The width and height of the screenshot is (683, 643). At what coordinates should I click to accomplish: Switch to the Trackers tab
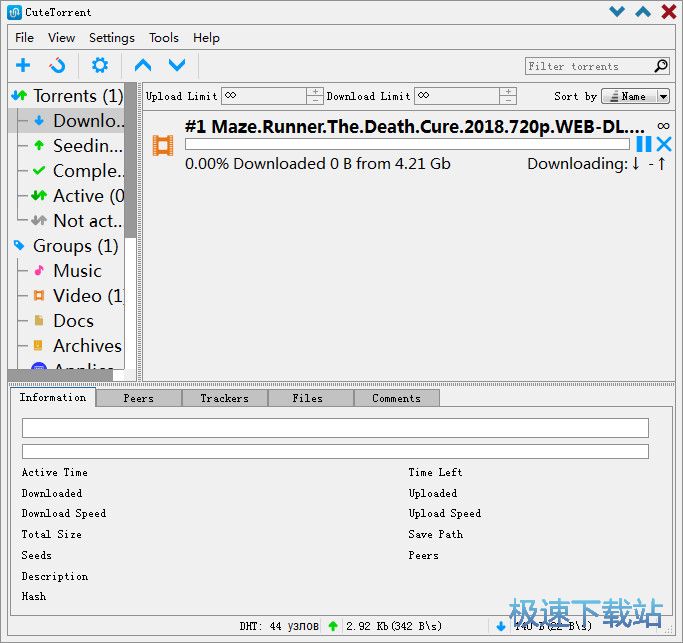[x=224, y=398]
